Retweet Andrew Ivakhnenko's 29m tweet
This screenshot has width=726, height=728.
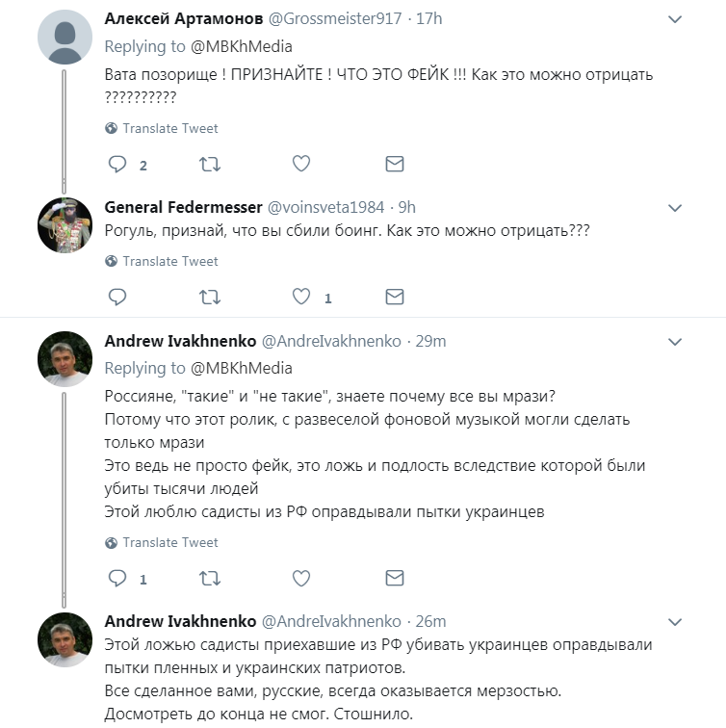(x=209, y=579)
